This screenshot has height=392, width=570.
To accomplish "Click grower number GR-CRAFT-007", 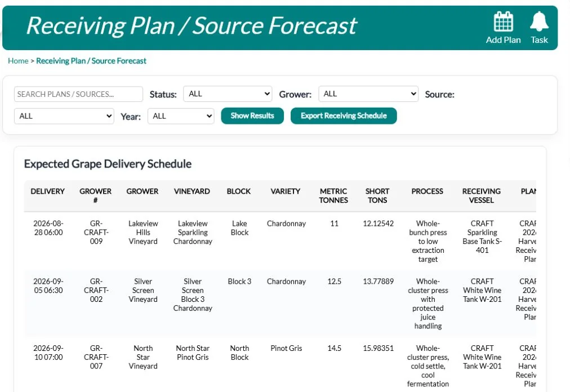I will click(x=96, y=357).
